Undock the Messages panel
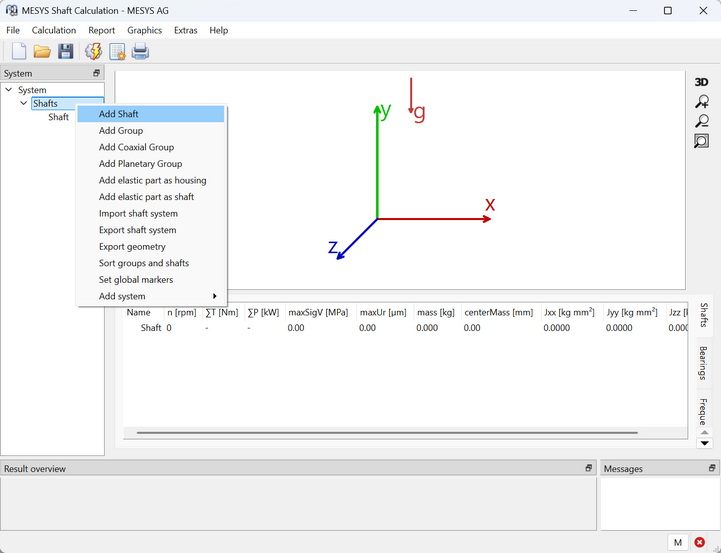721x553 pixels. [710, 468]
